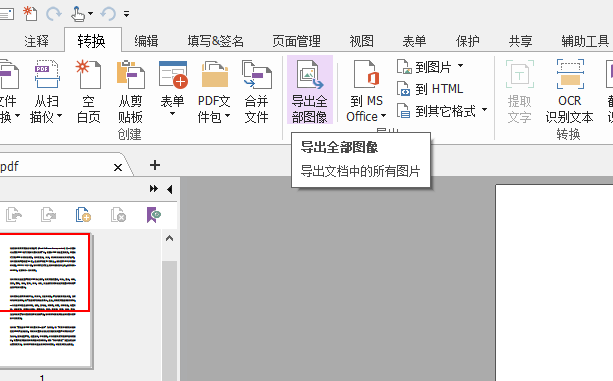This screenshot has width=613, height=381.
Task: Collapse the side panel with left triangle
Action: click(x=170, y=189)
